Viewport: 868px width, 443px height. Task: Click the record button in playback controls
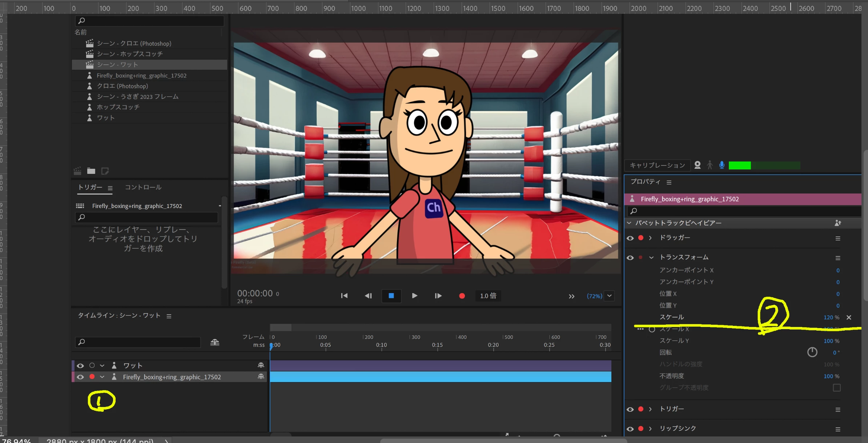pos(462,296)
